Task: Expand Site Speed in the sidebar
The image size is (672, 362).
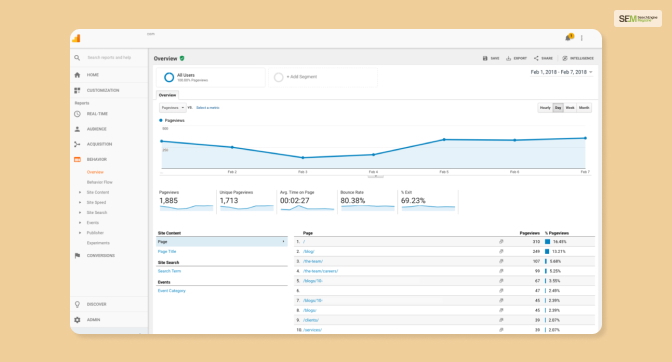Action: pyautogui.click(x=80, y=203)
